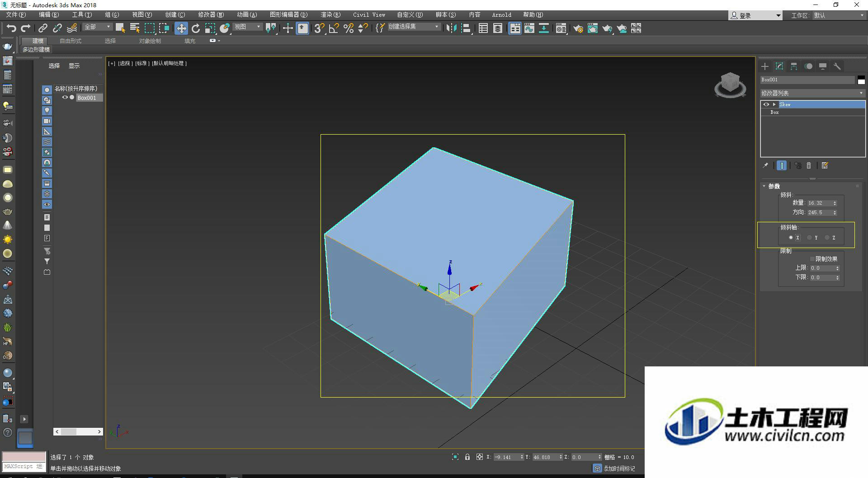Open the Hierarchy command panel tab
Screen dimensions: 868x478
794,66
